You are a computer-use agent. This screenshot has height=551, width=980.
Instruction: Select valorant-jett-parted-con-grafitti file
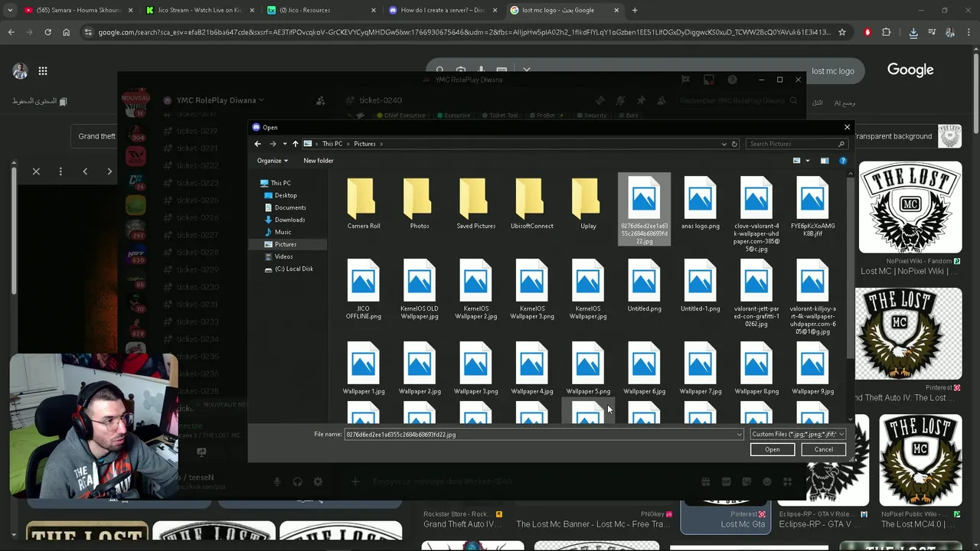(x=756, y=294)
